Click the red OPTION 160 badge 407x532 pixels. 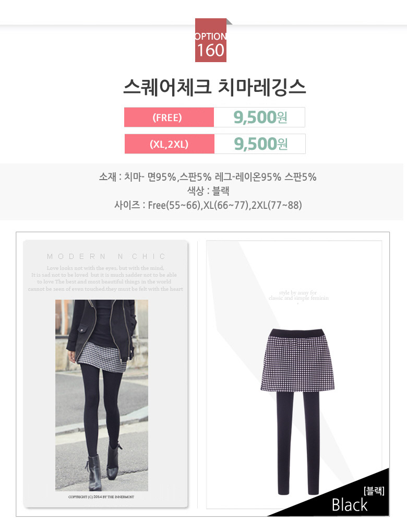pos(211,40)
